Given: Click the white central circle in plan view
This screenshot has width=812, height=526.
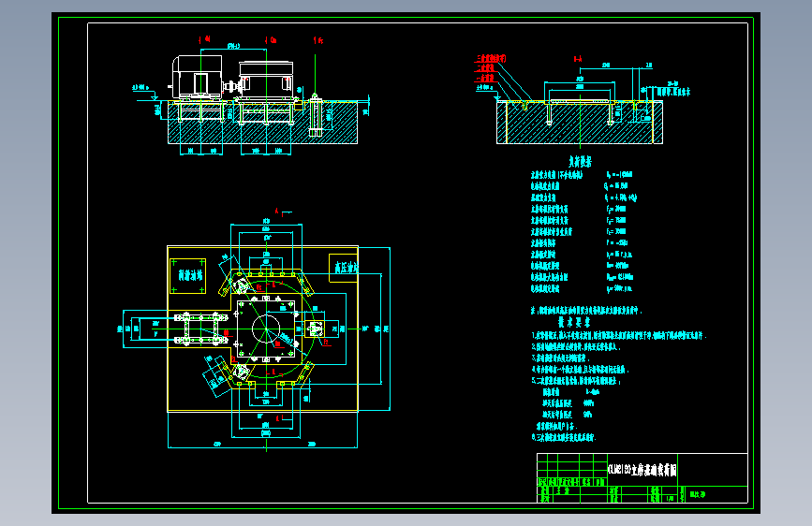Looking at the screenshot, I should [x=266, y=329].
